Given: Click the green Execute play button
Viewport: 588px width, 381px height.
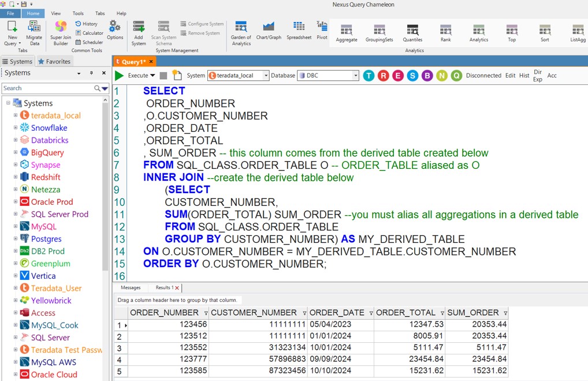Looking at the screenshot, I should (119, 76).
